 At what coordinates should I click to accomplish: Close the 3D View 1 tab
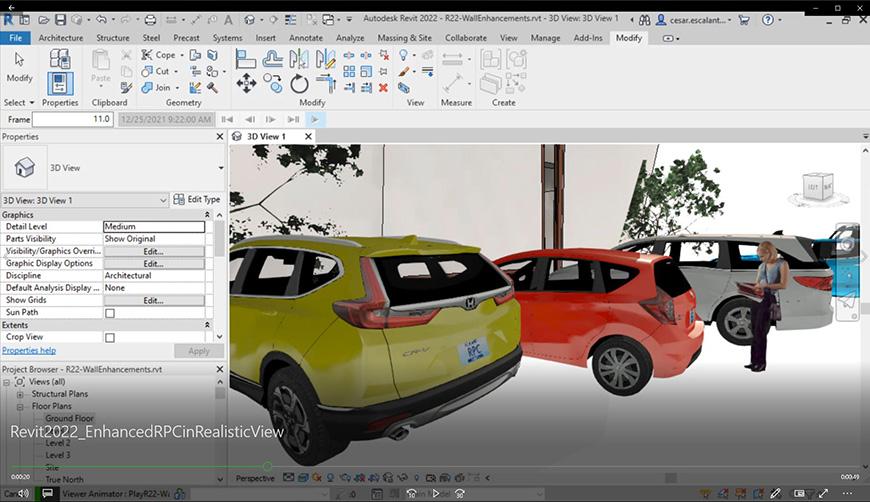coord(308,136)
